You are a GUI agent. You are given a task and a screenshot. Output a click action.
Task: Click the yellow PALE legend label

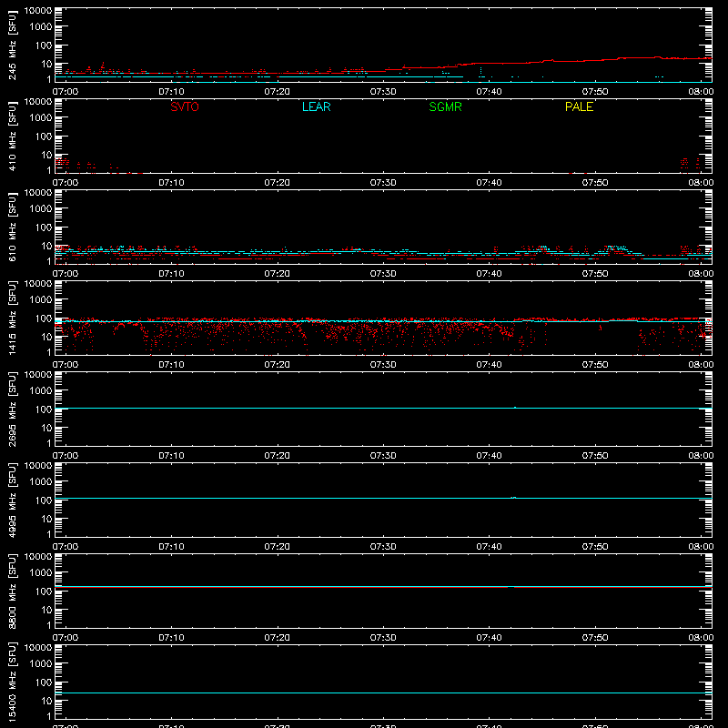click(x=579, y=106)
